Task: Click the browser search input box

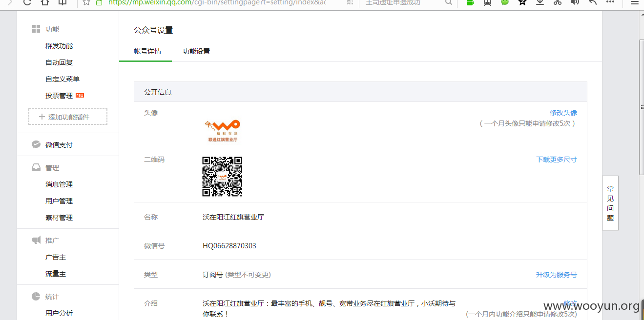Action: click(x=404, y=2)
